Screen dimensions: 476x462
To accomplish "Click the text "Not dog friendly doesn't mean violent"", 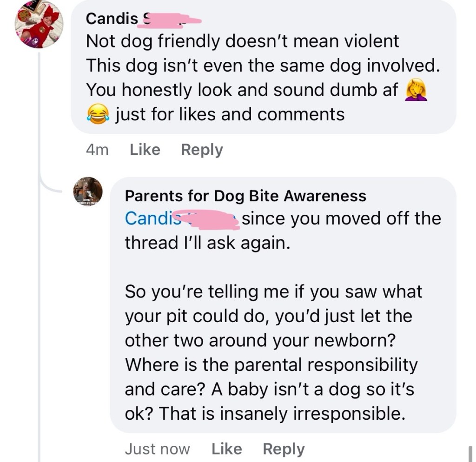I will [242, 41].
